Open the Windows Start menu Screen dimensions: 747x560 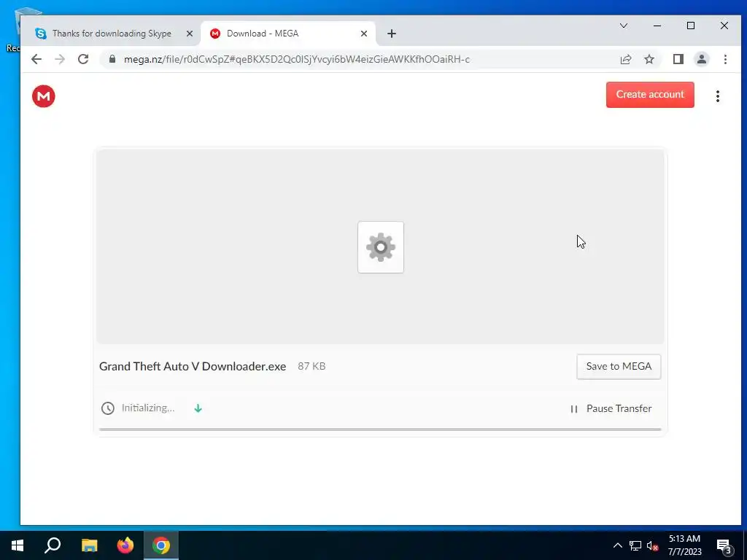pyautogui.click(x=18, y=545)
